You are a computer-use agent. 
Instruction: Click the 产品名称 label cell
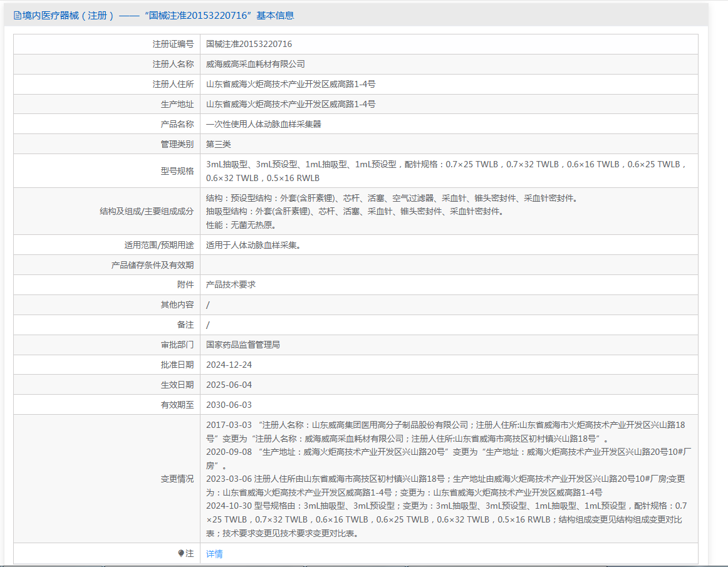[107, 124]
